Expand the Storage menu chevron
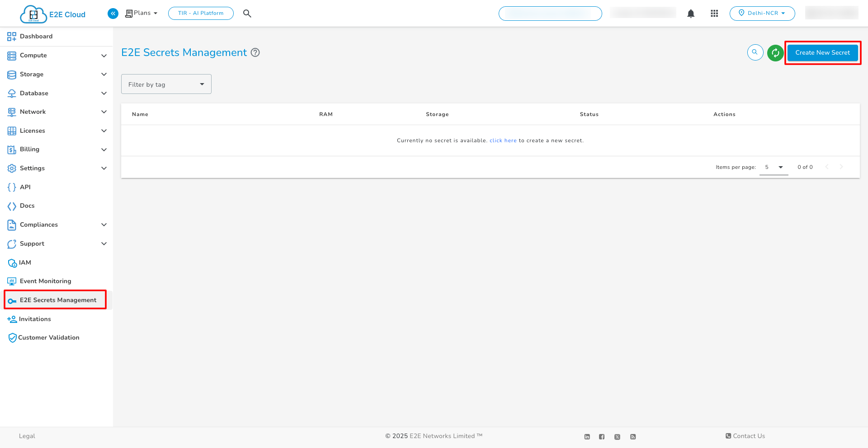This screenshot has width=868, height=448. 104,75
